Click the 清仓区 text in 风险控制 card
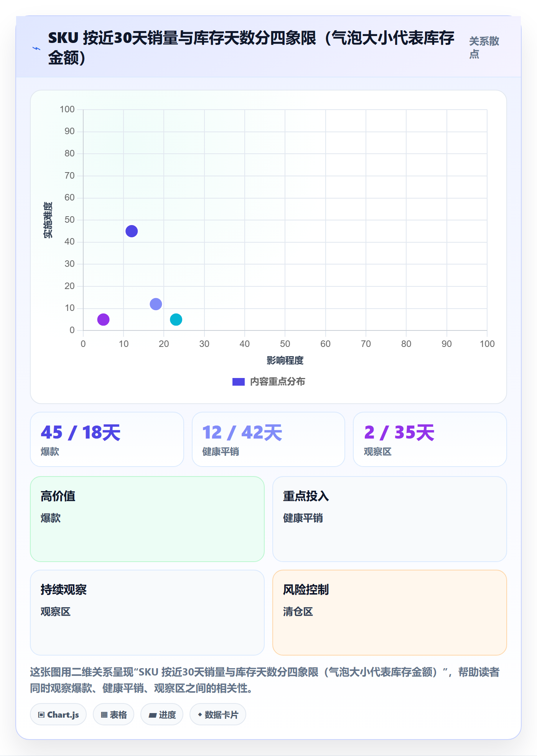537x756 pixels. (x=298, y=611)
